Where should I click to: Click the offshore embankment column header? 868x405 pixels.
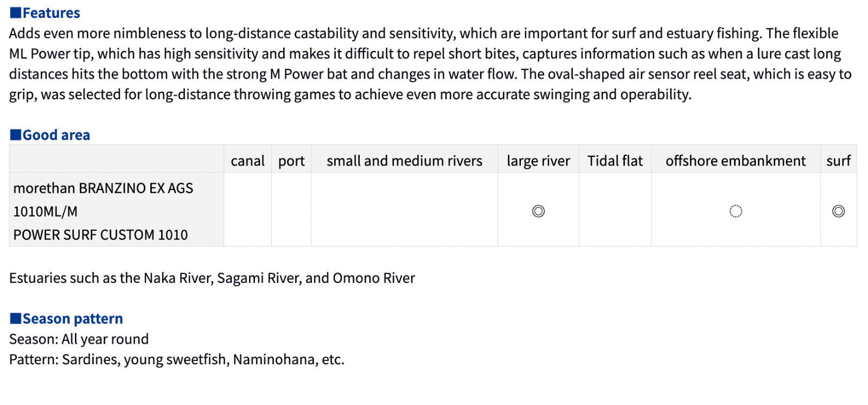(736, 161)
